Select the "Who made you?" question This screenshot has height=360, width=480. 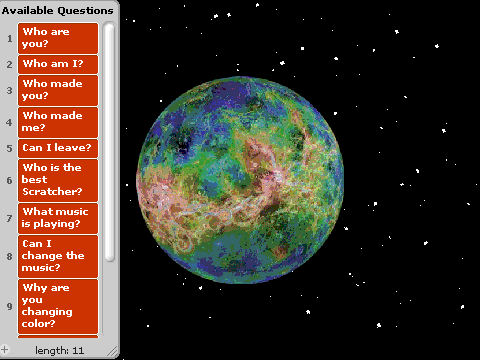point(58,90)
